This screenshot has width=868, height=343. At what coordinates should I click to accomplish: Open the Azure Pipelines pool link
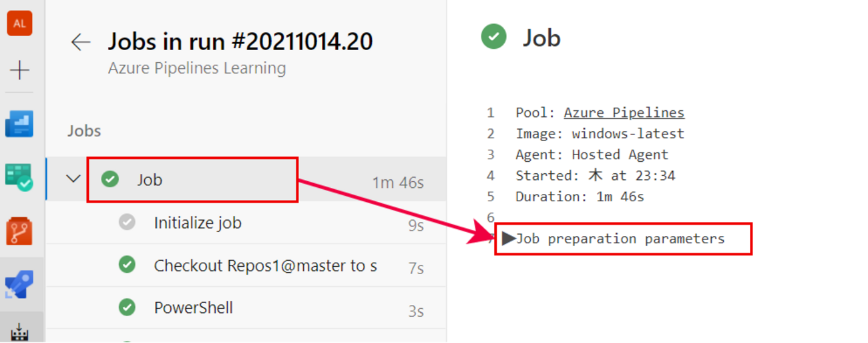624,112
